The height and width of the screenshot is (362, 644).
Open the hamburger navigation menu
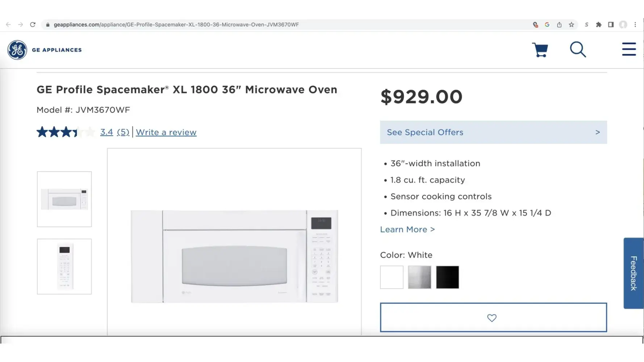tap(629, 49)
